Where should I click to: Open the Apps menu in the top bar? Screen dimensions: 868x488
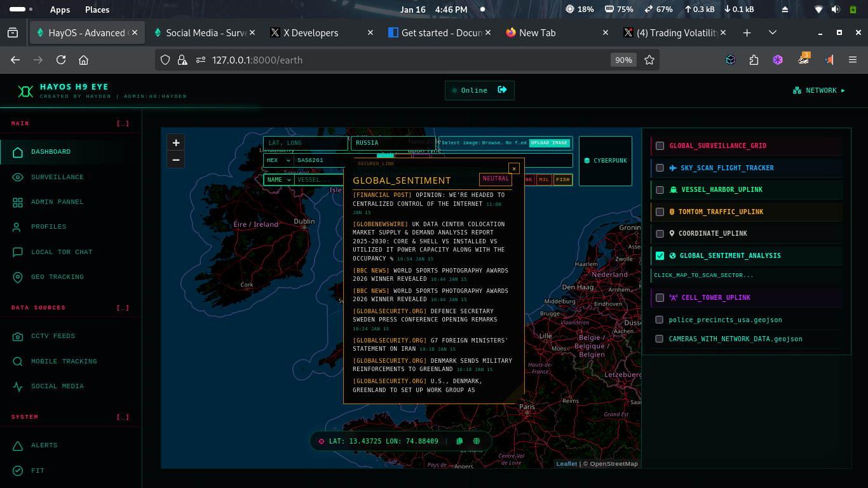[59, 9]
